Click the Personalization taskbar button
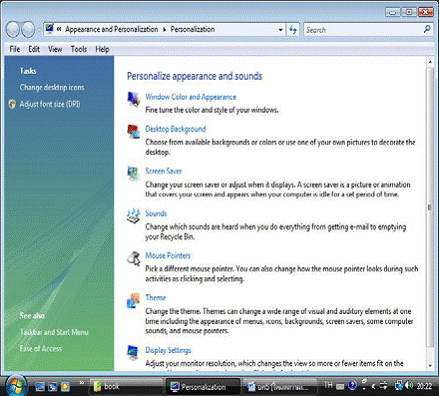This screenshot has width=439, height=396. (x=203, y=386)
